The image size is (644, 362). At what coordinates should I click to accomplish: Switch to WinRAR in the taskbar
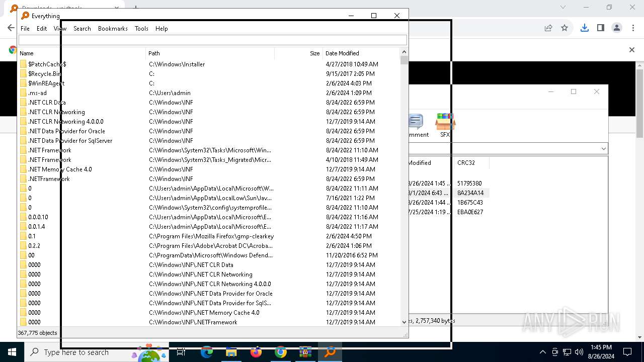[x=305, y=352]
